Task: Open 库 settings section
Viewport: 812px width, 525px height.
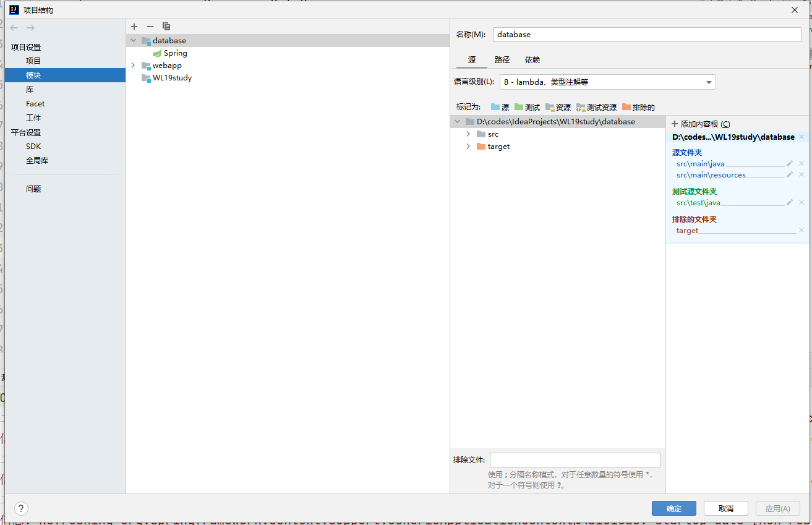Action: (x=30, y=90)
